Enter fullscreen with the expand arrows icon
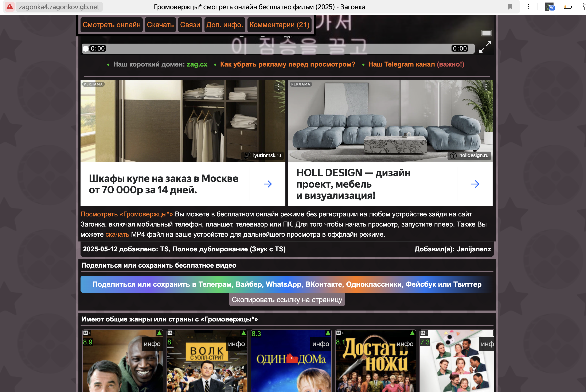This screenshot has width=586, height=392. pyautogui.click(x=485, y=47)
